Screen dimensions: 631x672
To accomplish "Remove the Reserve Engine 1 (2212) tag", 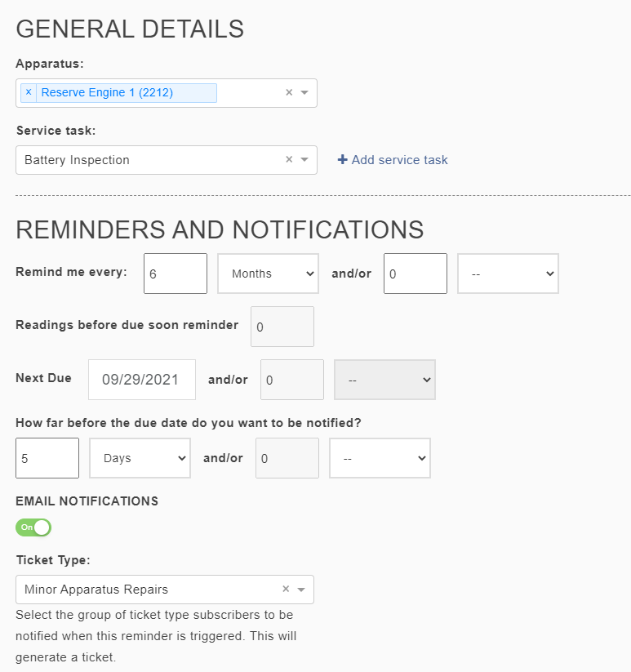I will click(x=27, y=92).
